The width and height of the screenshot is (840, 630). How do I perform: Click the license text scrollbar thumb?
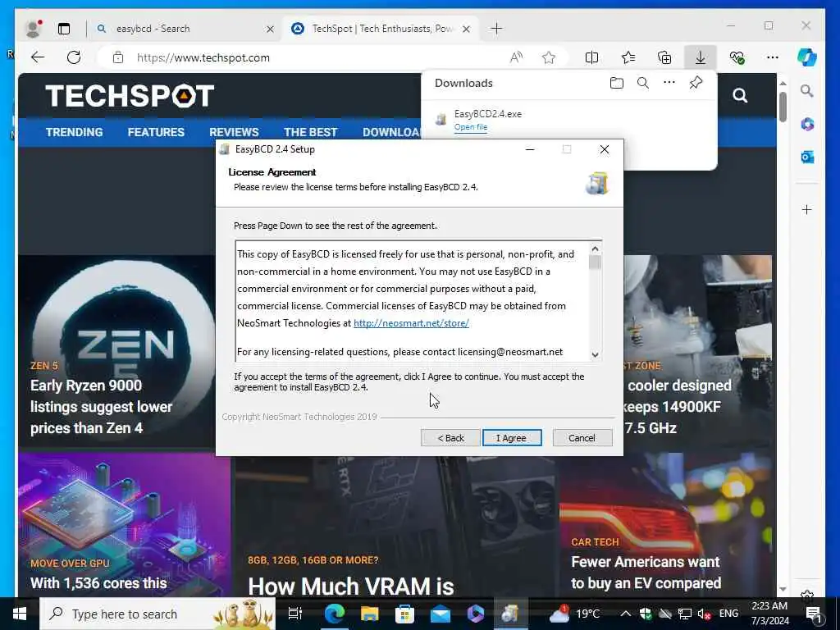[x=595, y=262]
